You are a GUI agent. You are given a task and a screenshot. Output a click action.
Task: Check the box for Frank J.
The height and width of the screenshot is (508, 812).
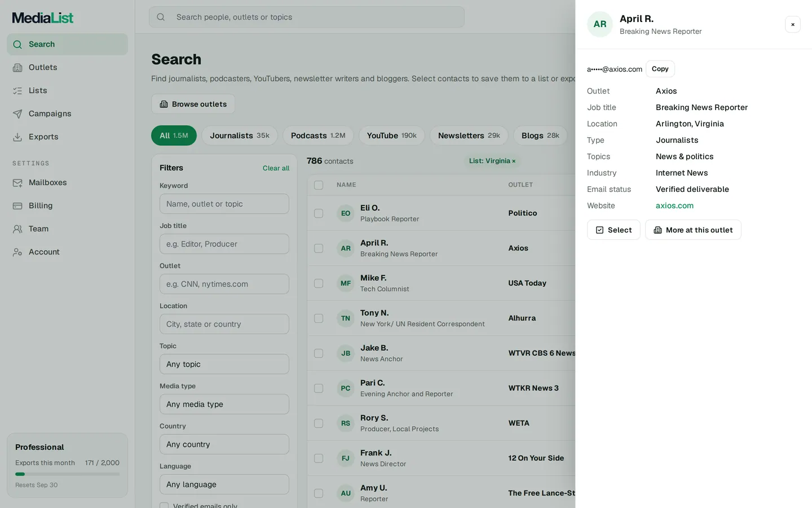click(319, 458)
